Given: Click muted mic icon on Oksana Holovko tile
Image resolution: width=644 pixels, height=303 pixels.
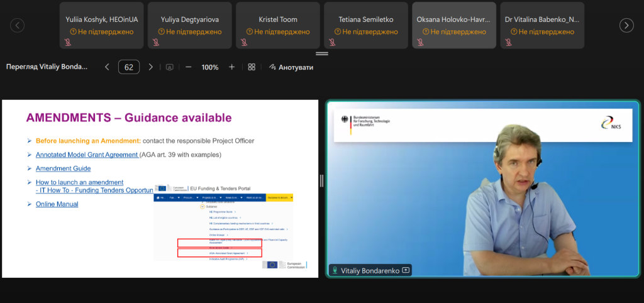Looking at the screenshot, I should point(420,42).
